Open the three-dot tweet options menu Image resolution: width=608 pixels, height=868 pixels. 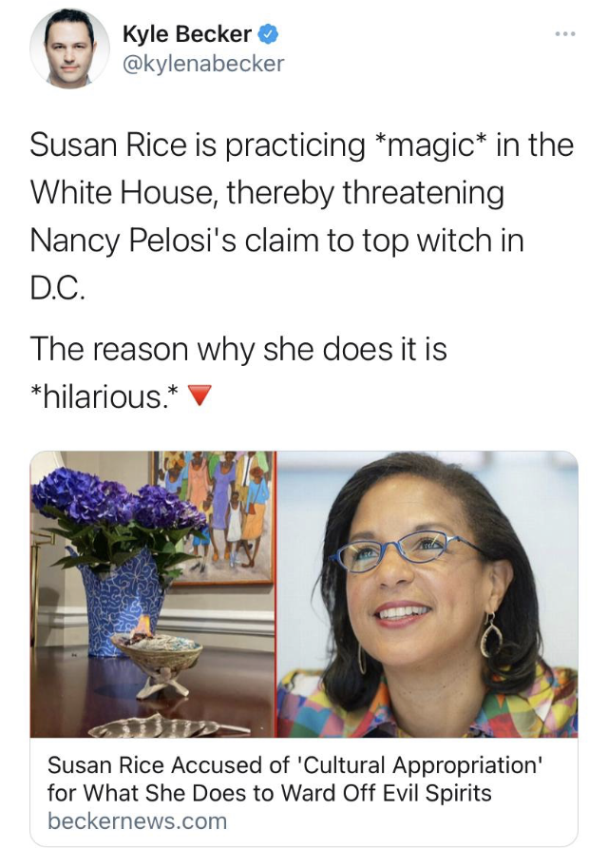565,34
